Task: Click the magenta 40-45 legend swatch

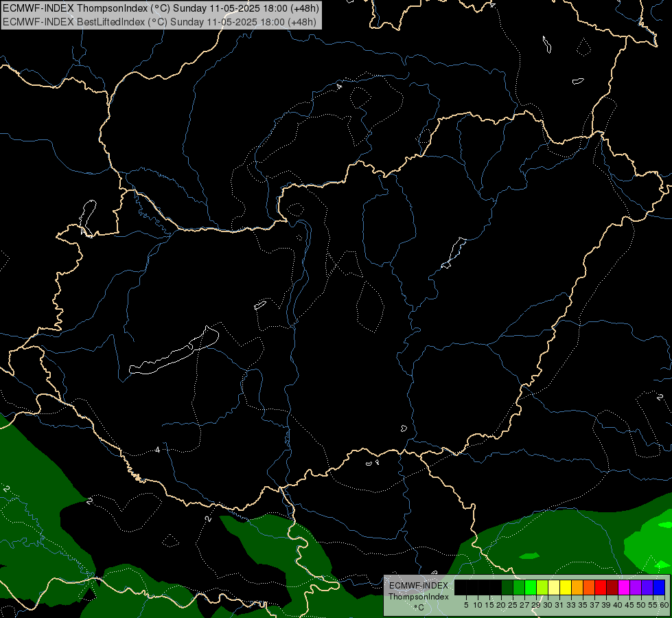Action: point(624,587)
